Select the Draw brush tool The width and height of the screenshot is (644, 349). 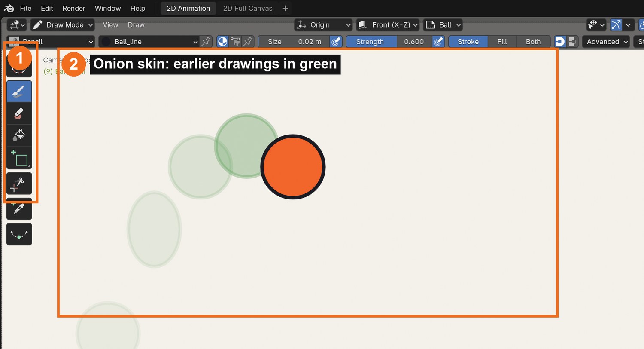point(19,92)
